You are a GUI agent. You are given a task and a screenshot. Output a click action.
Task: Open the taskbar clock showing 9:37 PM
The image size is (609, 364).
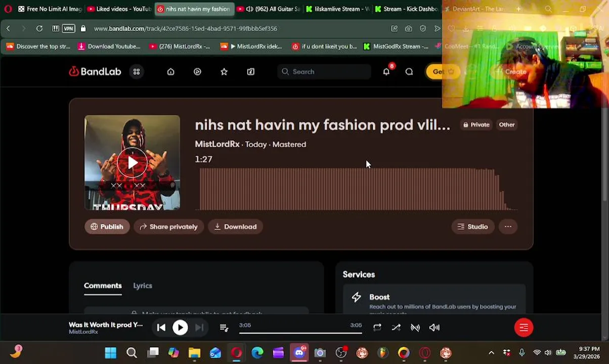click(x=587, y=353)
